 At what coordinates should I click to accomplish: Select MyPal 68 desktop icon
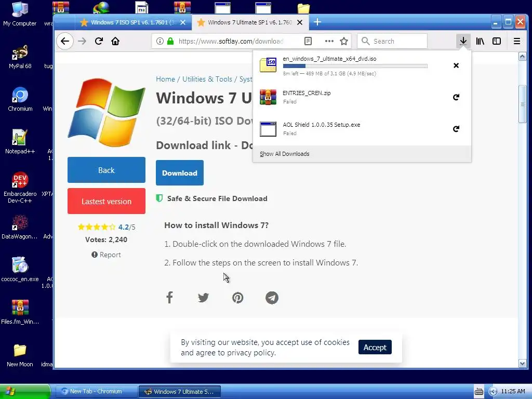pyautogui.click(x=20, y=57)
